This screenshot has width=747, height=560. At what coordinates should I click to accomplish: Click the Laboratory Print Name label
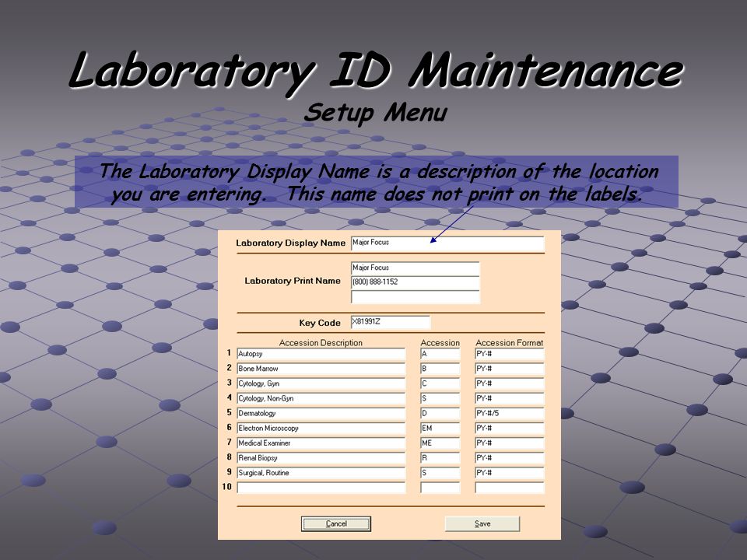click(x=293, y=281)
